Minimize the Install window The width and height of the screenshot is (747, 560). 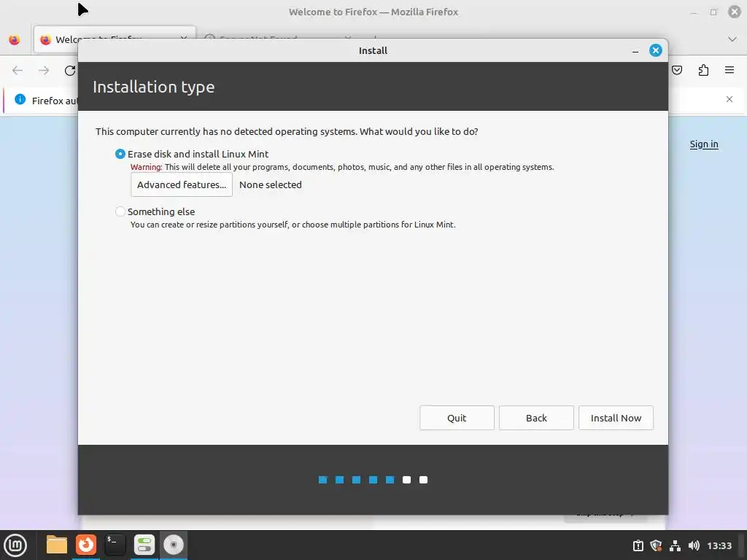[x=635, y=51]
